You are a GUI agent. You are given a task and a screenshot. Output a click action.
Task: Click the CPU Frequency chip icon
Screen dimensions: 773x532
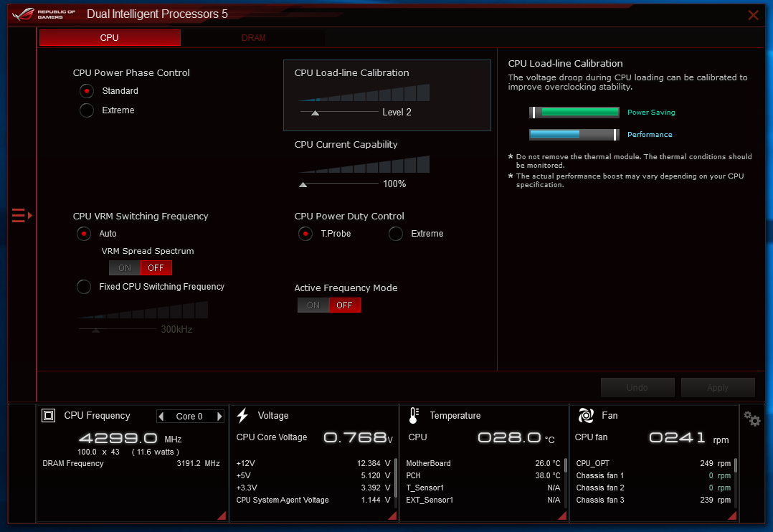(48, 416)
